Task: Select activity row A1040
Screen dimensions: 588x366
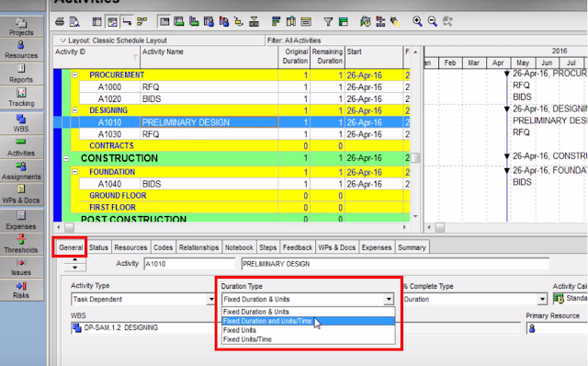Action: coord(244,184)
